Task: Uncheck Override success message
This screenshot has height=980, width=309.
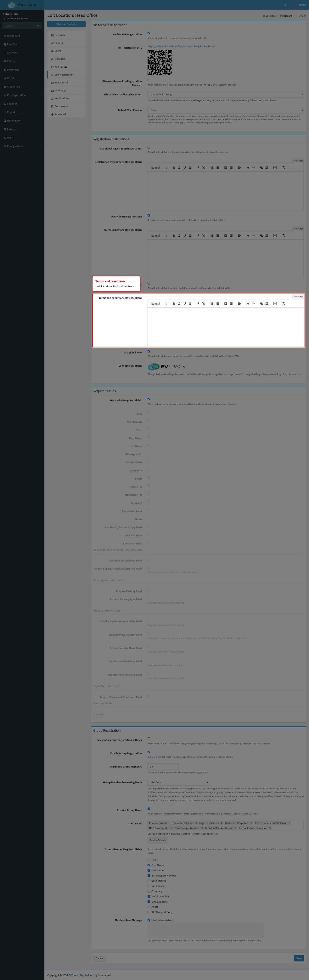Action: point(149,215)
